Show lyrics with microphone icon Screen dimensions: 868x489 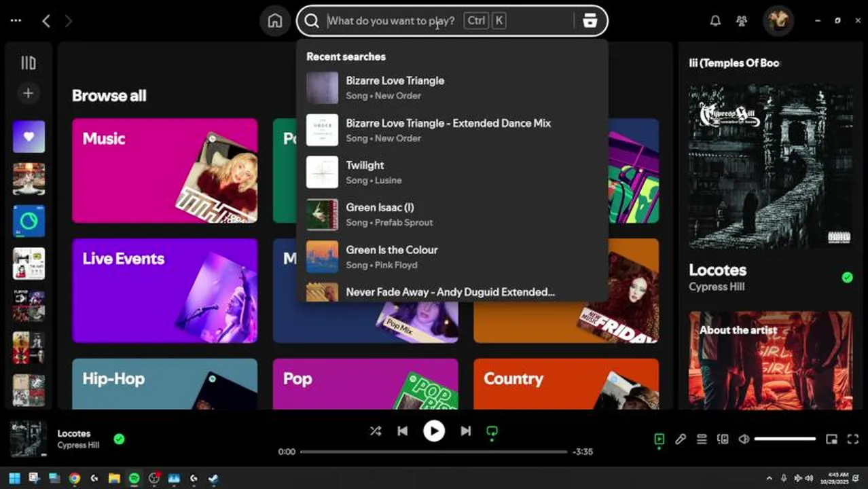click(680, 439)
